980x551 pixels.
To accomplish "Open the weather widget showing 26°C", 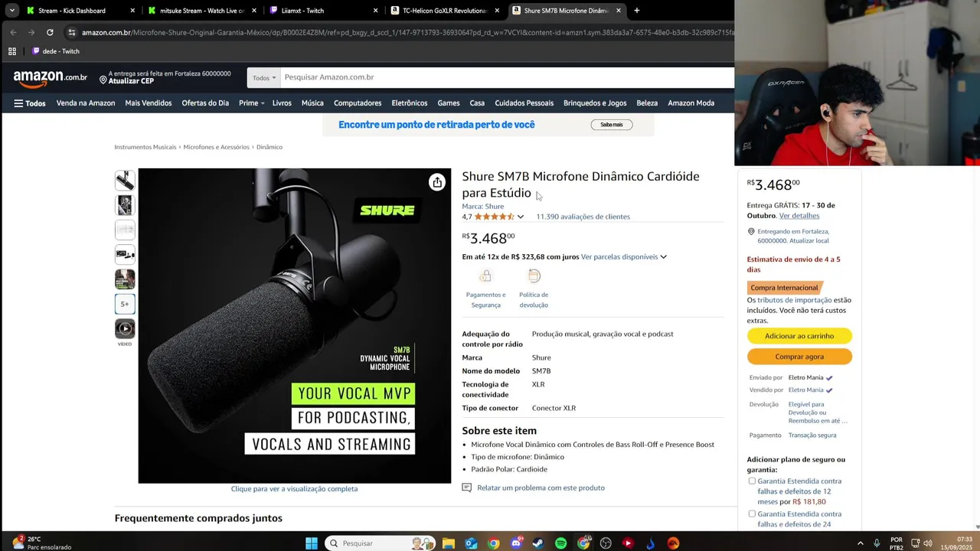I will (41, 543).
